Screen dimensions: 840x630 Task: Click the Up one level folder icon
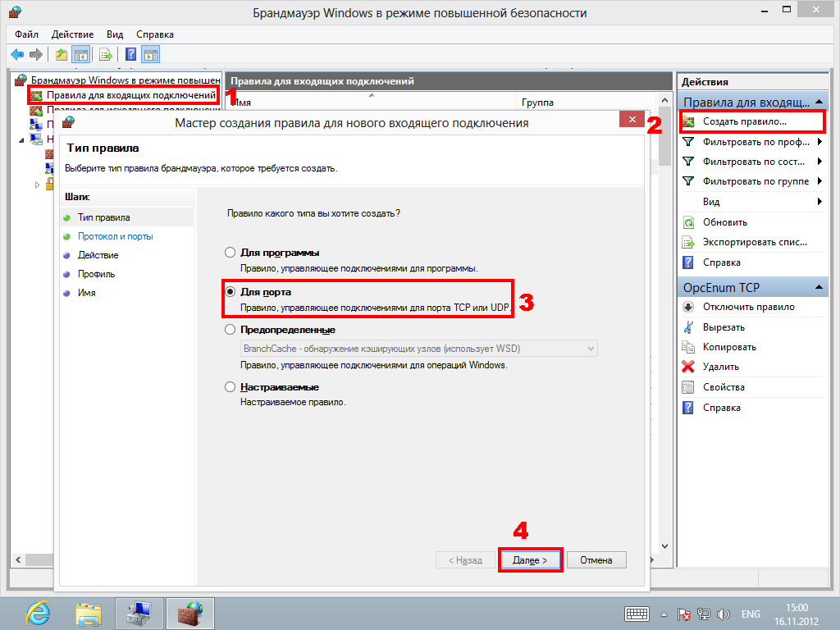click(62, 54)
